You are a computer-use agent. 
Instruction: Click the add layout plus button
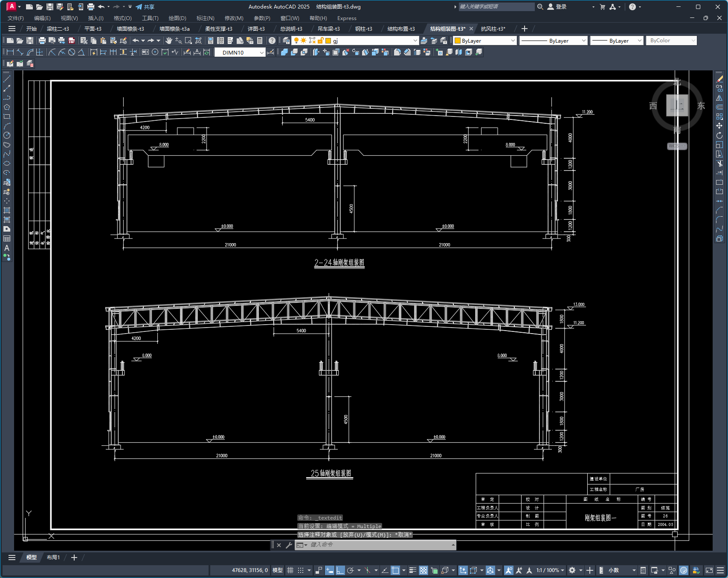[x=74, y=558]
